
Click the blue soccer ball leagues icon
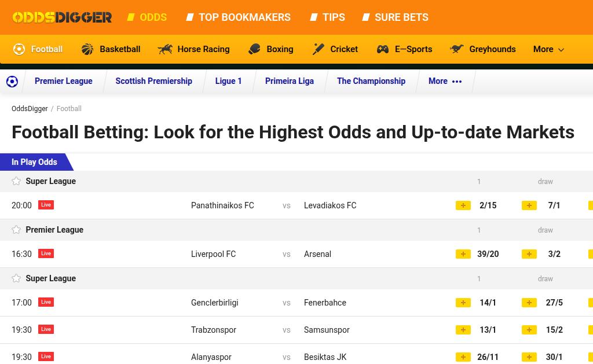12,81
